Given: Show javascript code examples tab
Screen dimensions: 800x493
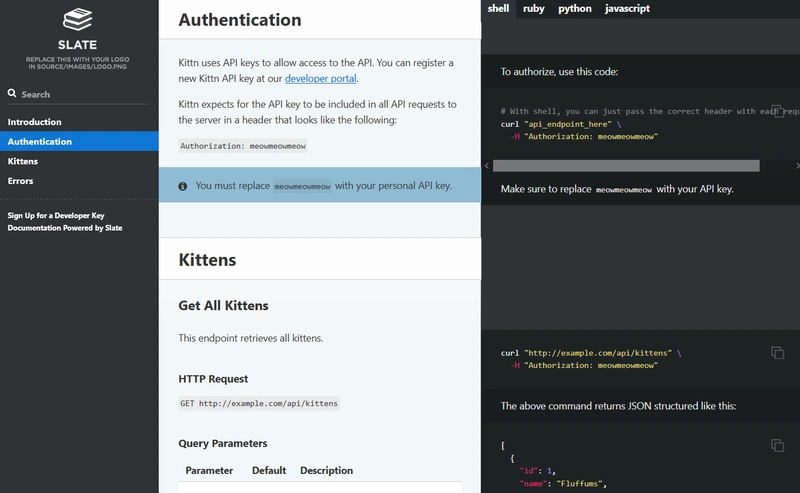Looking at the screenshot, I should 627,8.
